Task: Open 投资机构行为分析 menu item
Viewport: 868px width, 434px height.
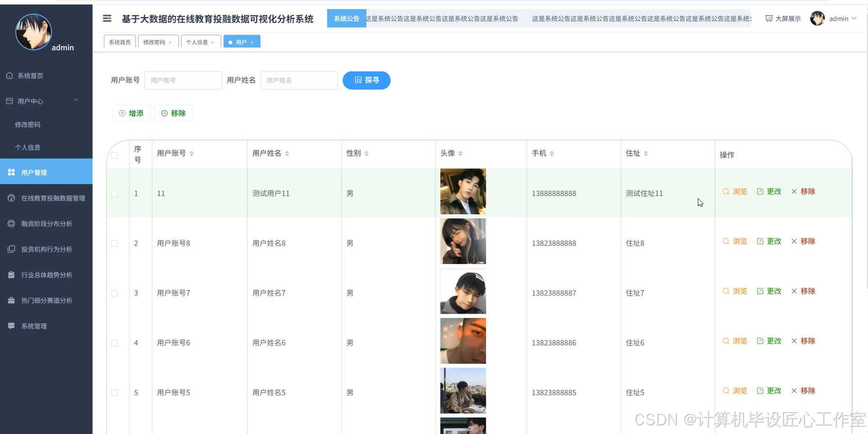Action: (x=46, y=249)
